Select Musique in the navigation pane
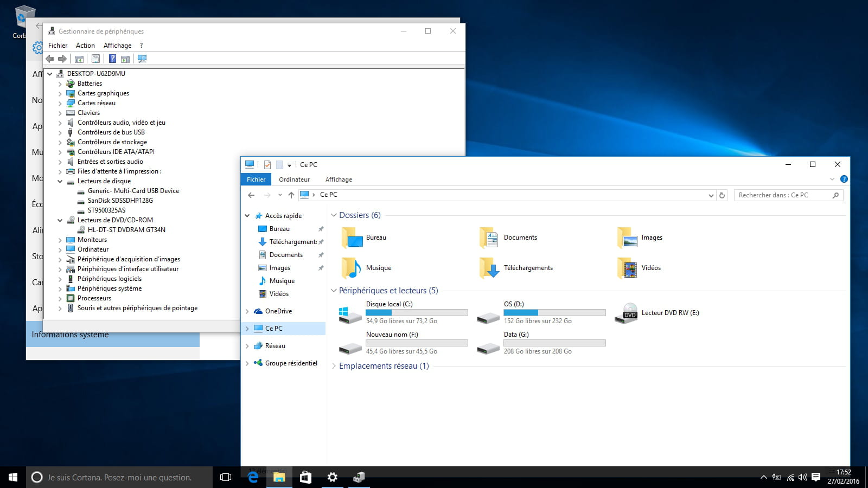 coord(282,281)
